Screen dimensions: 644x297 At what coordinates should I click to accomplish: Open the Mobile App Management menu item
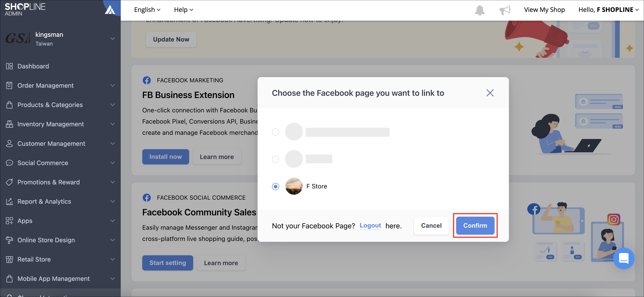[x=60, y=279]
